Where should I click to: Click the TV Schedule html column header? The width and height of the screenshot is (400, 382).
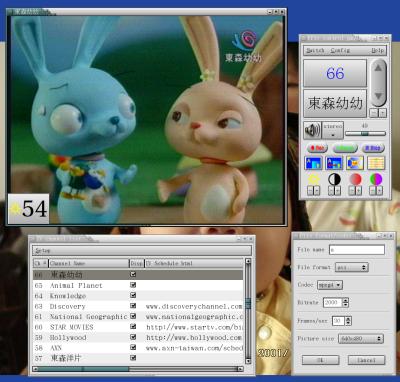[x=194, y=263]
